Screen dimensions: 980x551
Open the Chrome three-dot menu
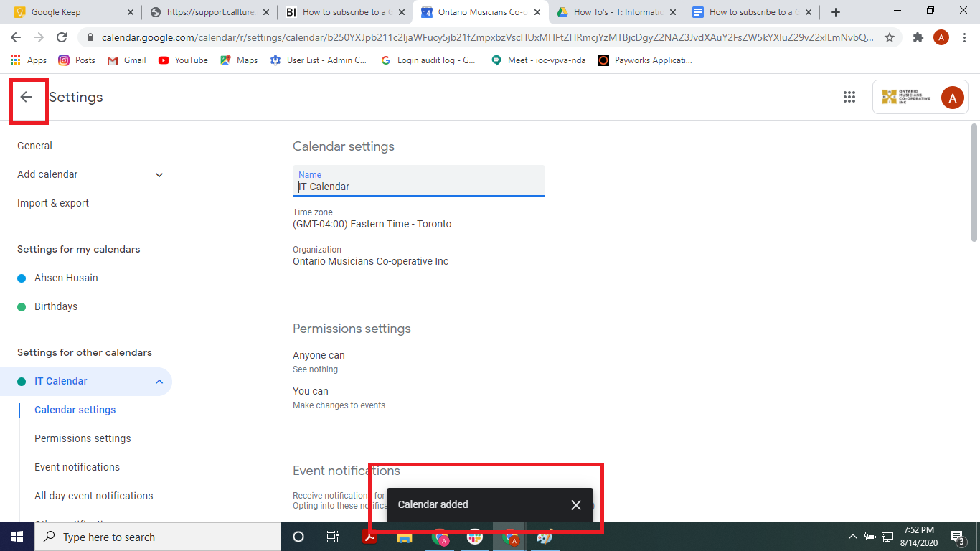(964, 37)
